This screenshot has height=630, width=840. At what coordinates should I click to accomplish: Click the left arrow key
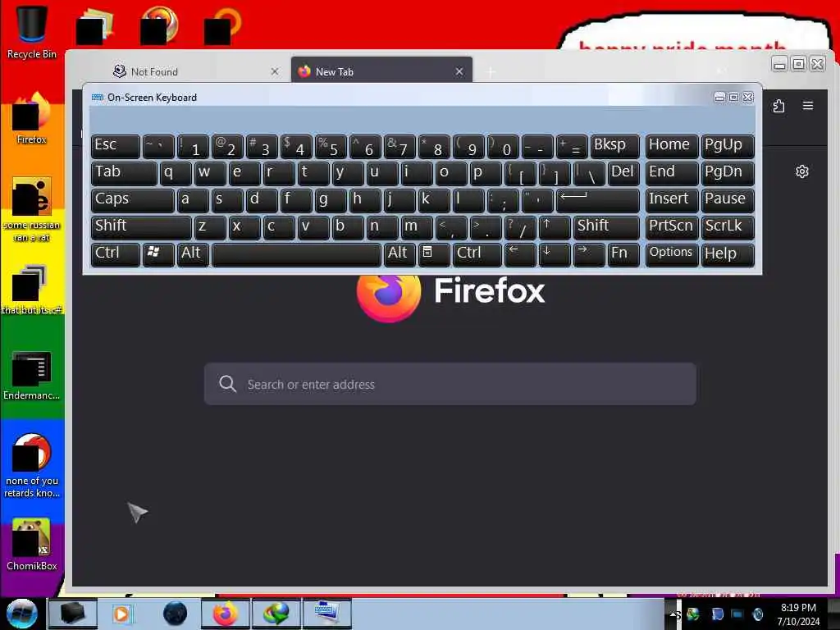[519, 254]
